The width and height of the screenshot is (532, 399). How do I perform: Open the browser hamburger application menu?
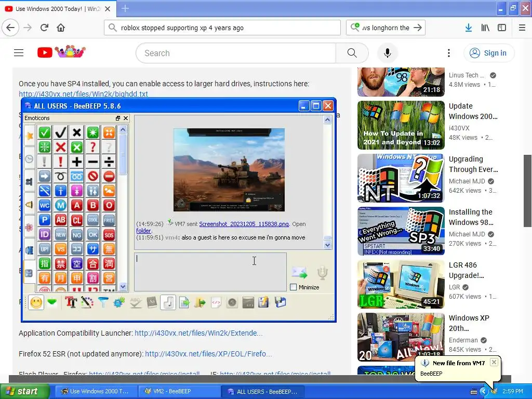coord(522,28)
